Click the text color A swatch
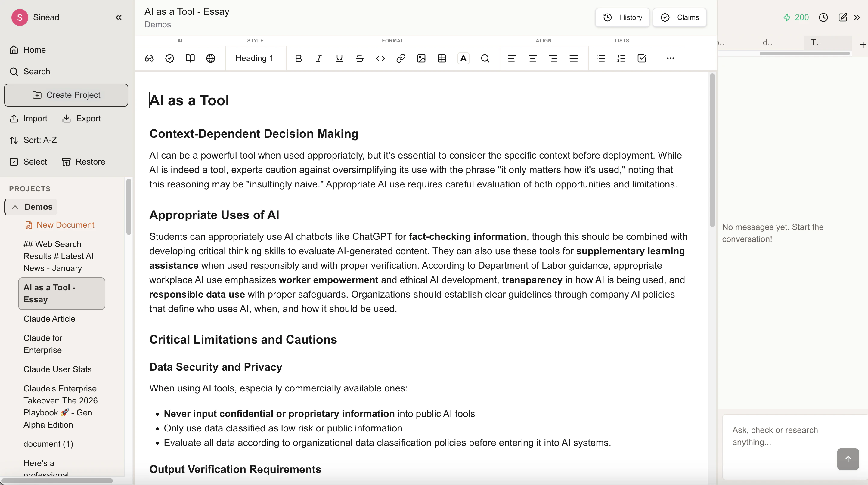This screenshot has height=485, width=868. pyautogui.click(x=463, y=58)
